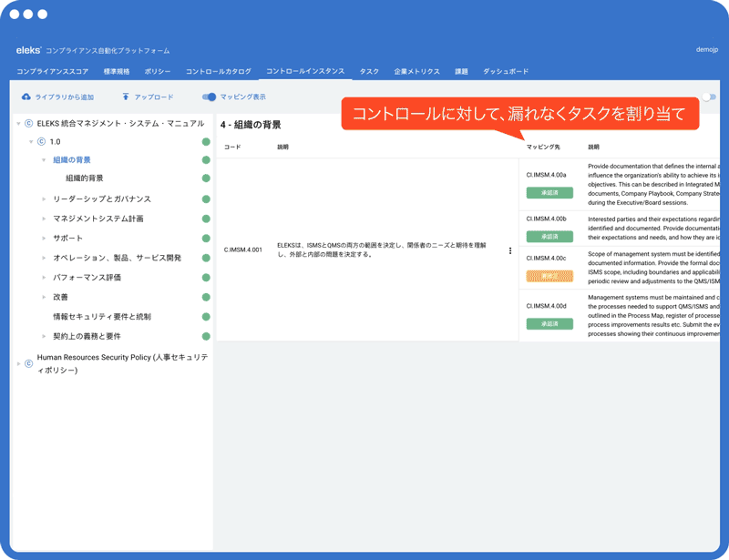This screenshot has height=560, width=729.
Task: Click the マッピング先 column header
Action: pos(542,147)
